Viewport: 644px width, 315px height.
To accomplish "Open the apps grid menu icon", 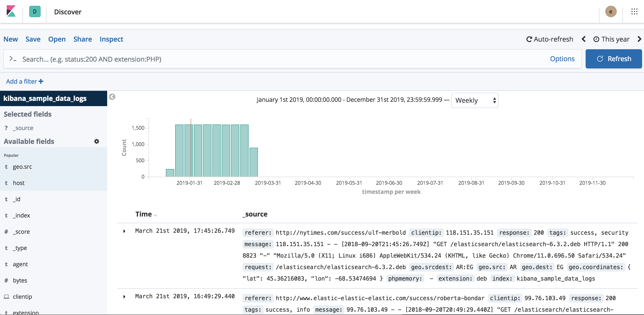I will [x=634, y=11].
